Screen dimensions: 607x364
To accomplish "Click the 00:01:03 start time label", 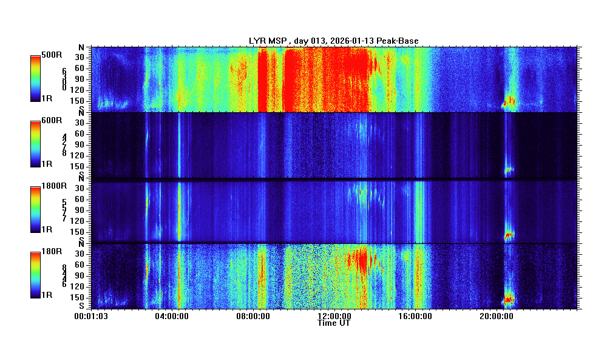I will tap(91, 315).
